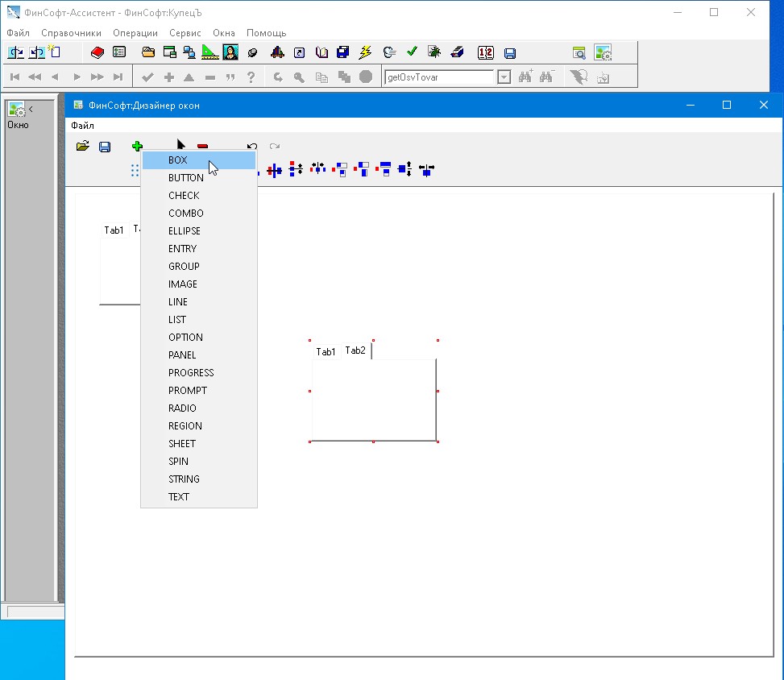Open the Справочники menu
The image size is (784, 680).
[71, 33]
